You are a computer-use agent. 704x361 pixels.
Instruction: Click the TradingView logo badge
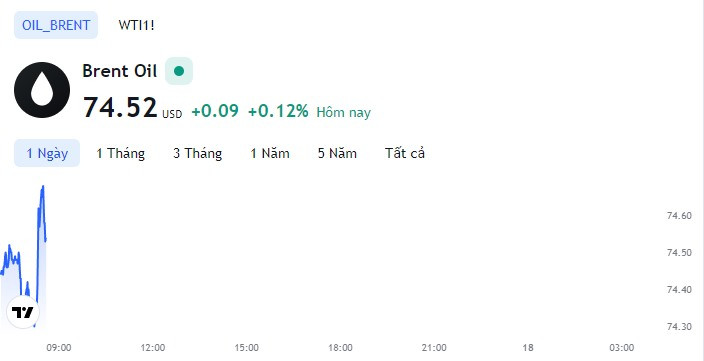[x=23, y=312]
